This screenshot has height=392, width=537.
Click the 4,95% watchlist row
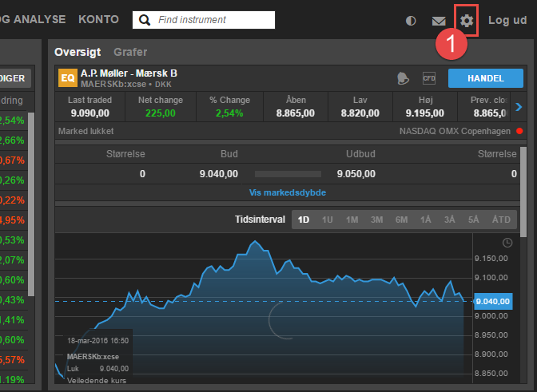pos(14,220)
